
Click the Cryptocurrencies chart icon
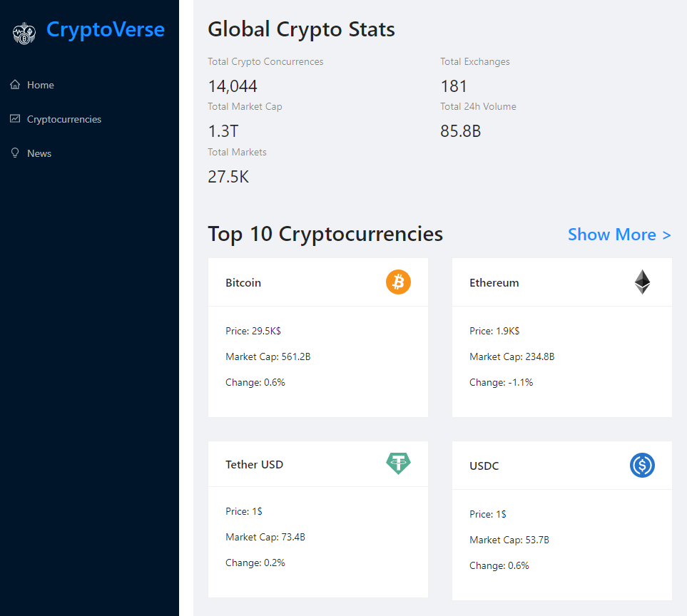(x=15, y=118)
